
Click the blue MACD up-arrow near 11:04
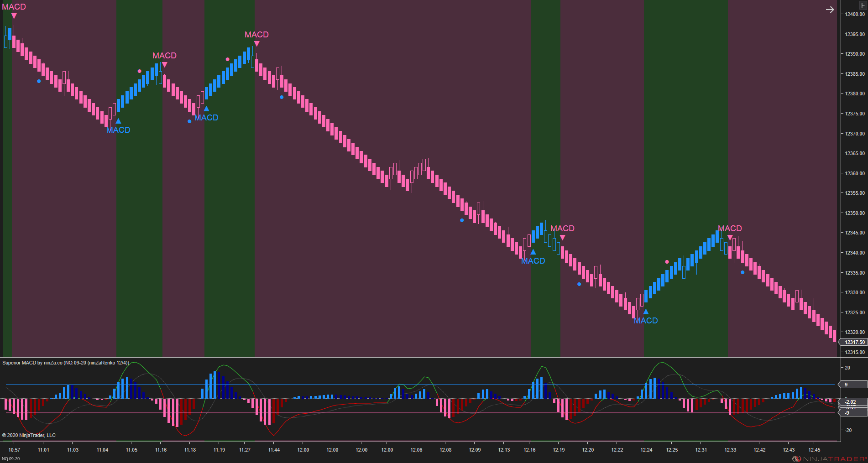[x=119, y=121]
